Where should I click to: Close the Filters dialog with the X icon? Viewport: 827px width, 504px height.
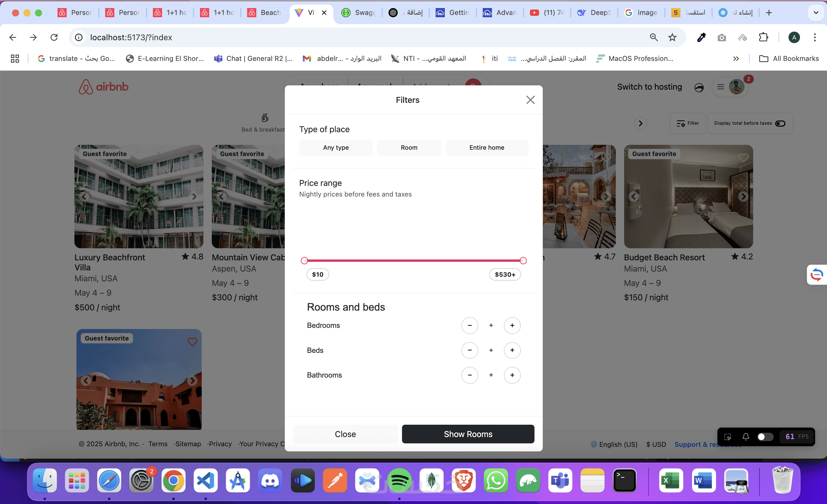(530, 100)
